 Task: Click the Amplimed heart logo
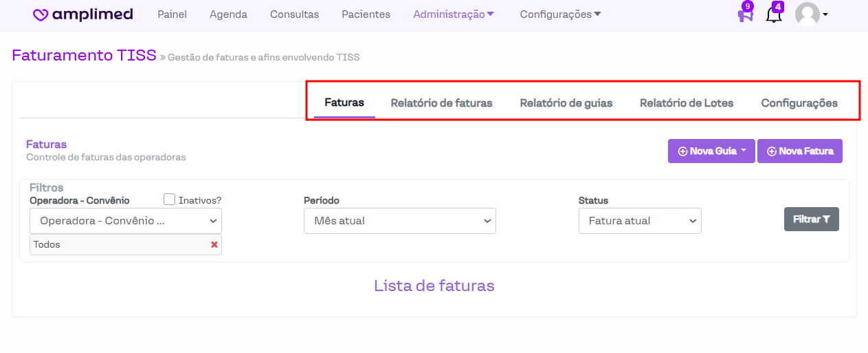[41, 15]
